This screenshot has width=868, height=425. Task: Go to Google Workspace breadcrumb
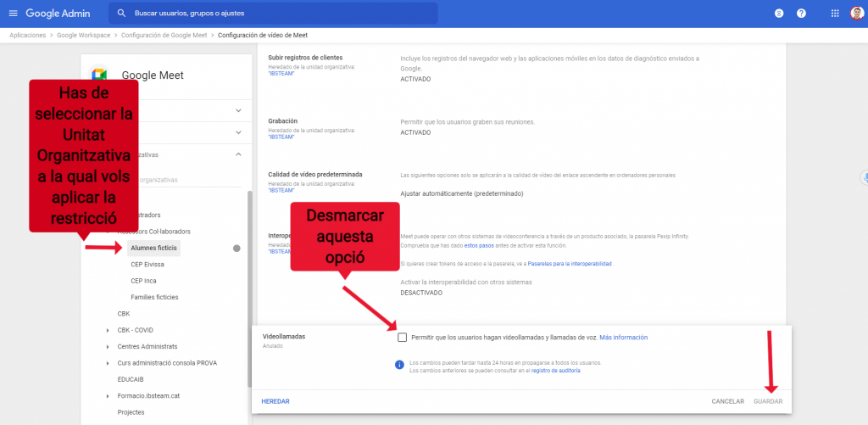pos(84,35)
